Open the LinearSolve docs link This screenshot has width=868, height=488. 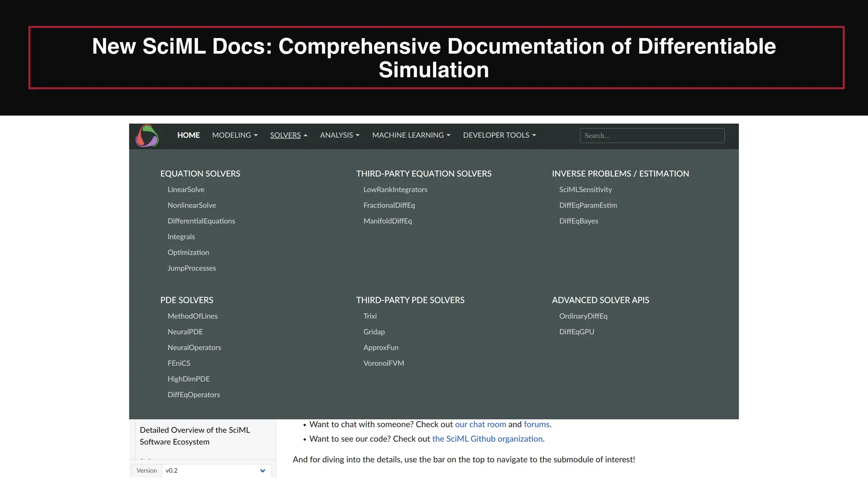[186, 189]
